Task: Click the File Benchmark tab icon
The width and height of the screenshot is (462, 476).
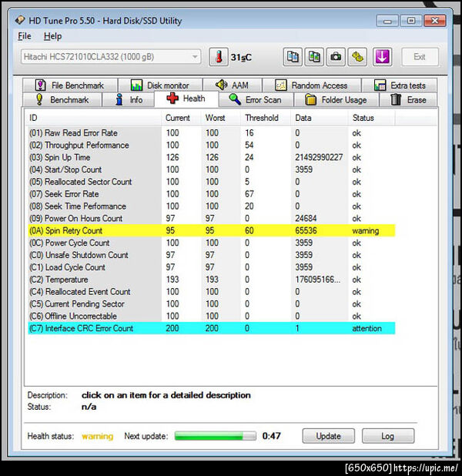Action: point(40,85)
